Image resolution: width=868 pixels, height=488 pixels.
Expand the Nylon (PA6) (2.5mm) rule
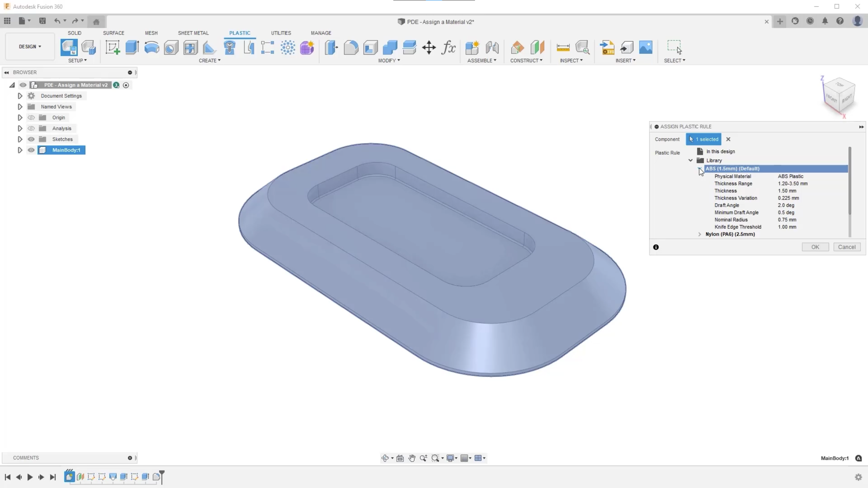pos(699,234)
